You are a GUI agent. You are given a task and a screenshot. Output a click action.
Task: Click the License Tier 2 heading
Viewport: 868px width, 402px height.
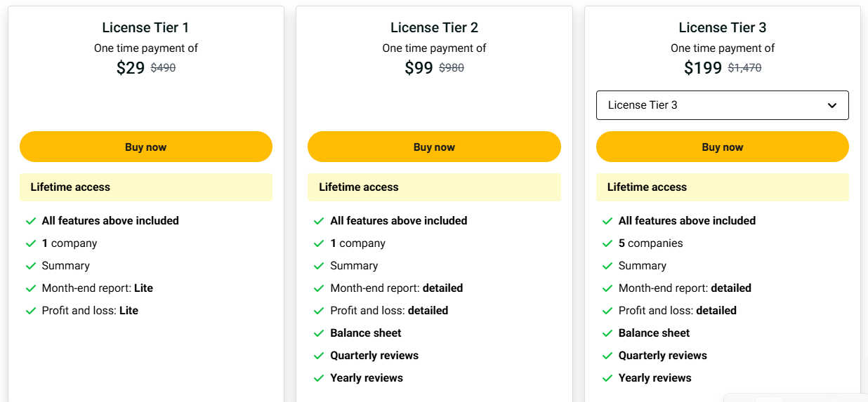[434, 27]
